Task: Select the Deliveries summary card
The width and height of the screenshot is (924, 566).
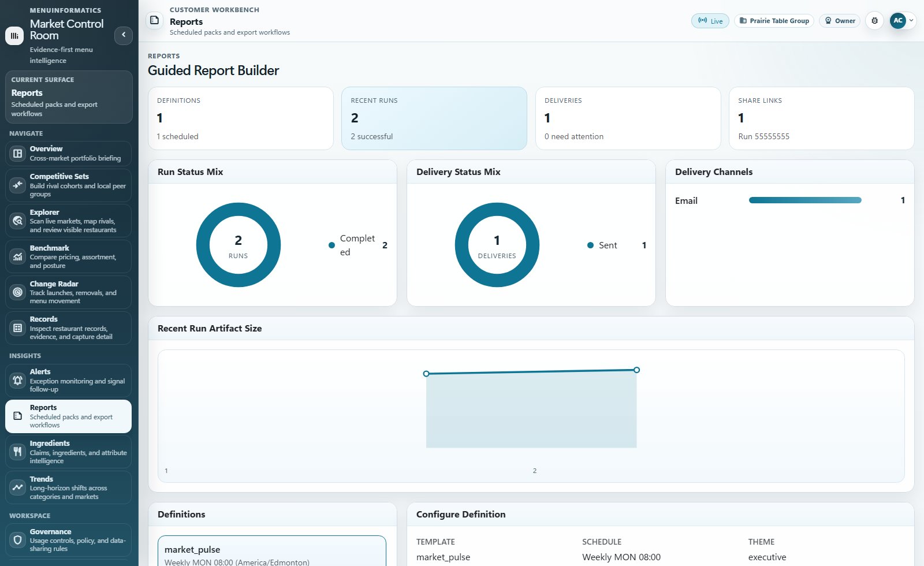Action: click(628, 118)
